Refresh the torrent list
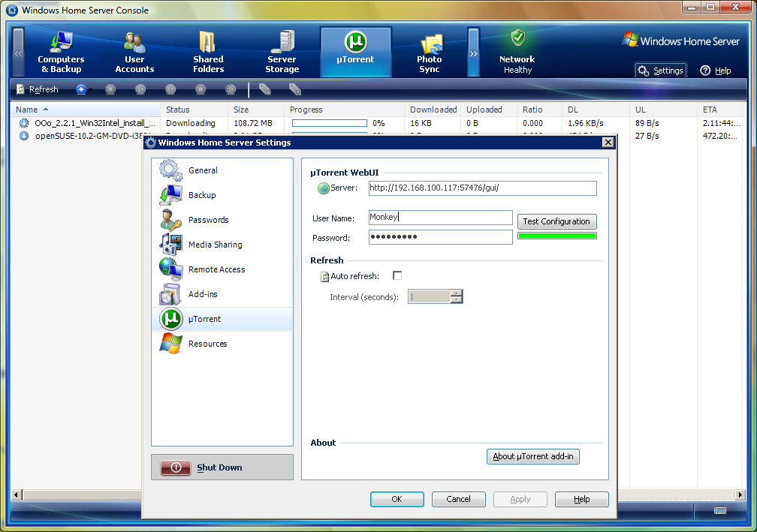The width and height of the screenshot is (757, 532). pos(38,89)
